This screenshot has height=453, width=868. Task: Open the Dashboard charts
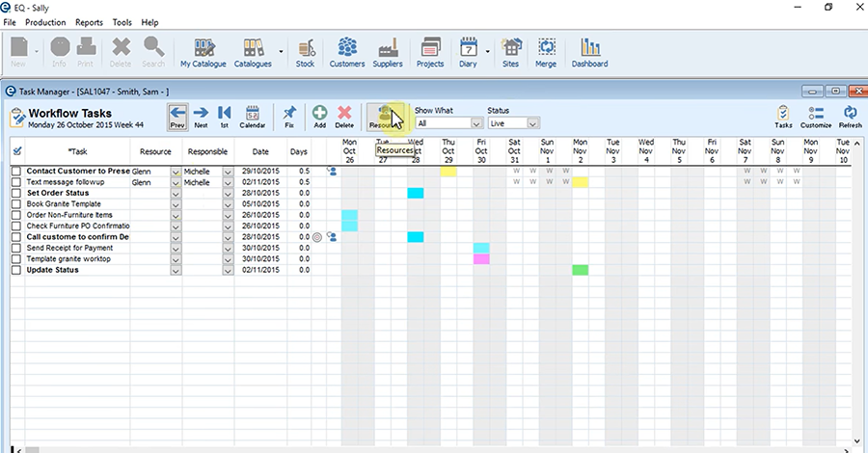pos(589,53)
